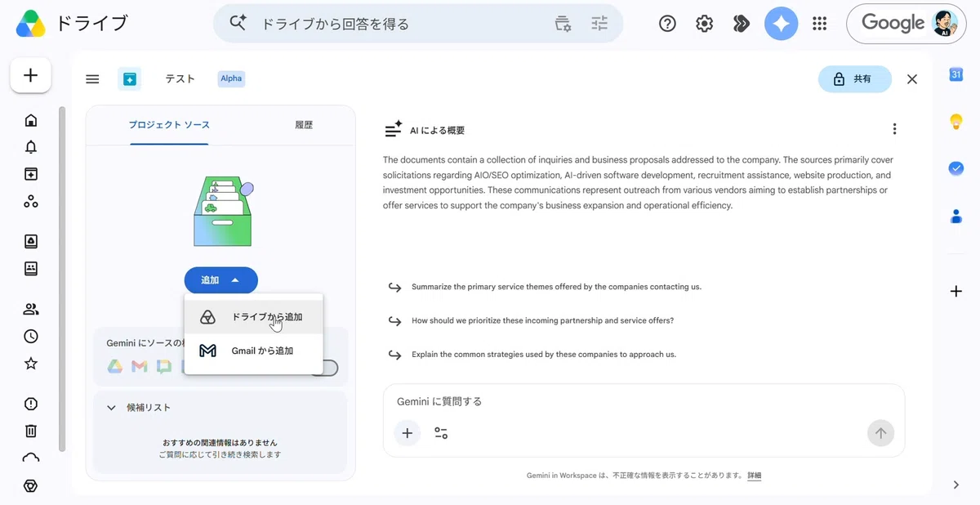Open the Google apps grid
The height and width of the screenshot is (505, 980).
[x=820, y=24]
